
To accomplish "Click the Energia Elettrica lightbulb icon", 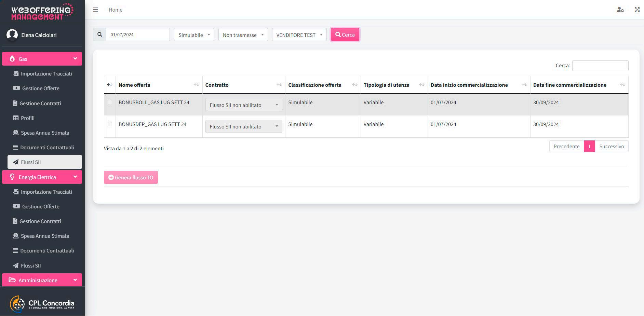I will pyautogui.click(x=12, y=177).
